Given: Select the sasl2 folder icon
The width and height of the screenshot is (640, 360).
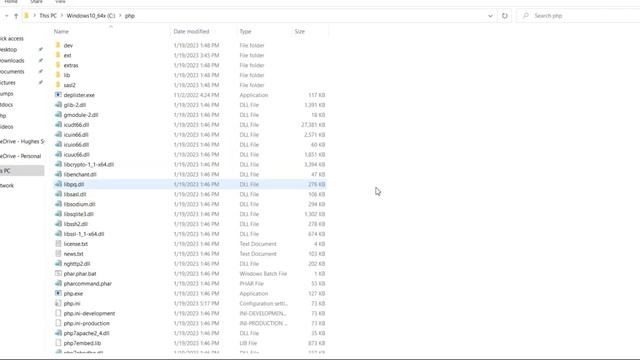Looking at the screenshot, I should pyautogui.click(x=58, y=85).
